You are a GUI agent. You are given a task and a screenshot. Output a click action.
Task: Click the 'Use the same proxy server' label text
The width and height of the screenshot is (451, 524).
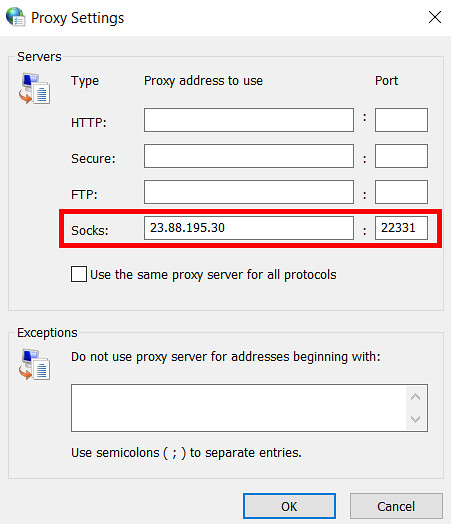click(x=213, y=275)
